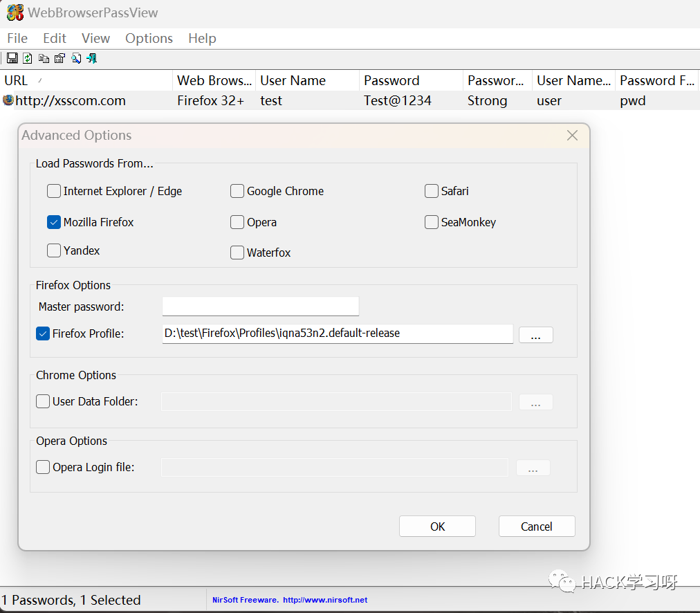Click Cancel in Advanced Options
Image resolution: width=700 pixels, height=613 pixels.
[537, 527]
